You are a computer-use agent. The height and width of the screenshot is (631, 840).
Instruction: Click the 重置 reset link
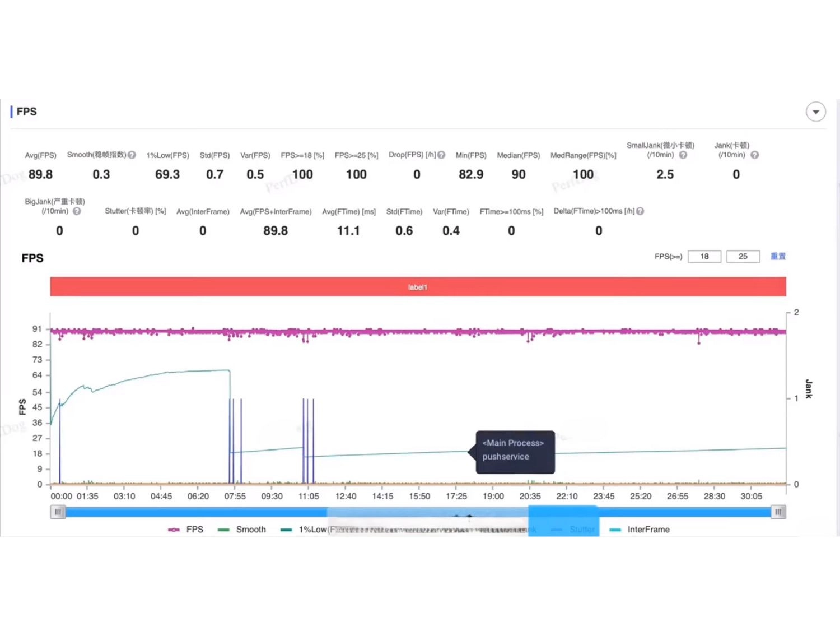click(778, 257)
